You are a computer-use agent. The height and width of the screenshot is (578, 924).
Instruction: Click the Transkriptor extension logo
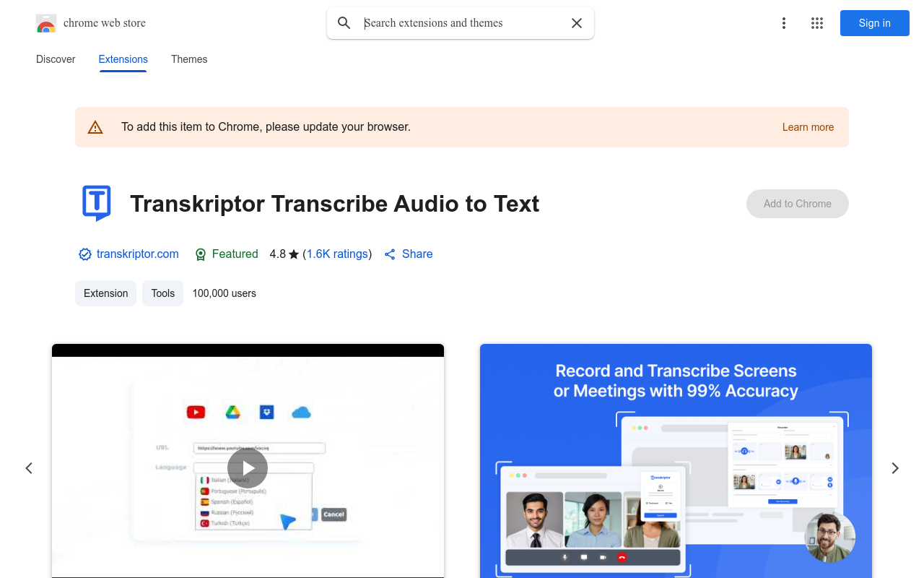tap(97, 203)
